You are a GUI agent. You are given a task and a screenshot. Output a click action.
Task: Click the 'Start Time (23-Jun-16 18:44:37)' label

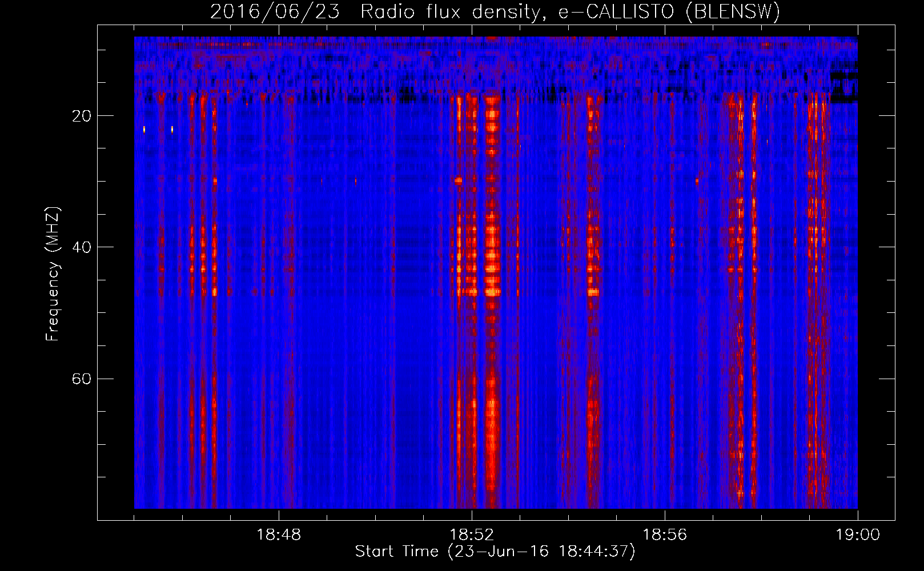[495, 552]
